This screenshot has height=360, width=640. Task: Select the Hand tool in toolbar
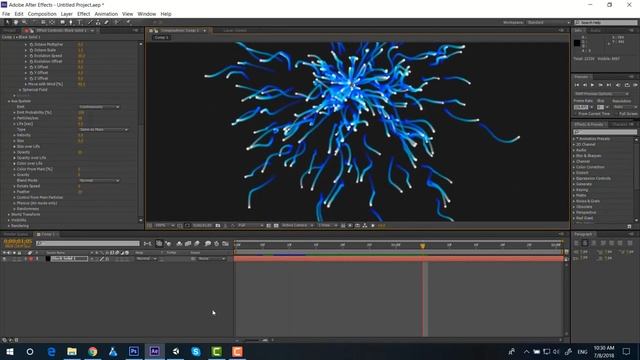coord(16,22)
